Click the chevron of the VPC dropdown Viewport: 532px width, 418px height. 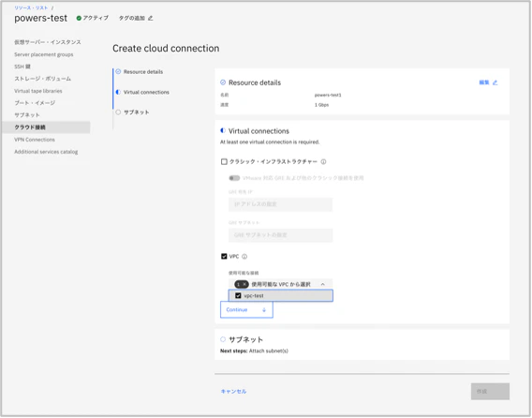322,284
